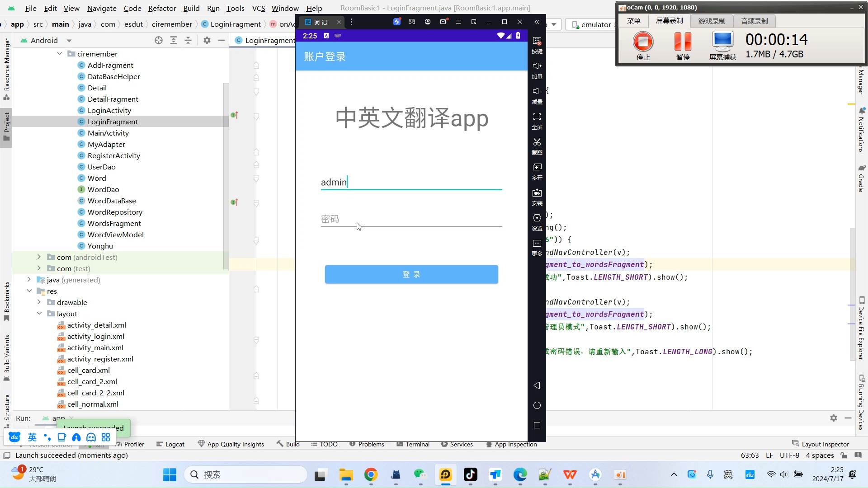This screenshot has width=868, height=488.
Task: Click the Android home button
Action: [x=537, y=405]
